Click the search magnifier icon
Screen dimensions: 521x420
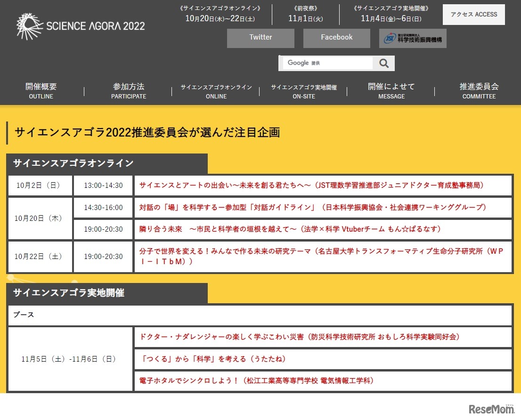click(384, 63)
